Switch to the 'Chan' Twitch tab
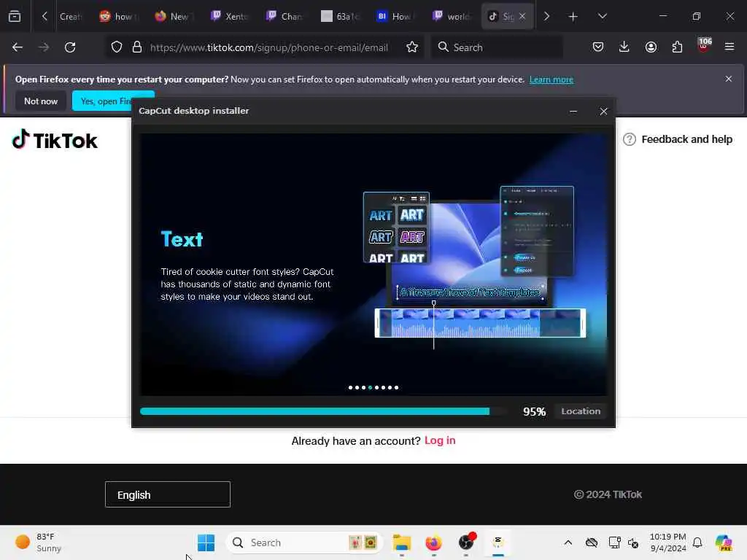The height and width of the screenshot is (560, 747). (285, 16)
